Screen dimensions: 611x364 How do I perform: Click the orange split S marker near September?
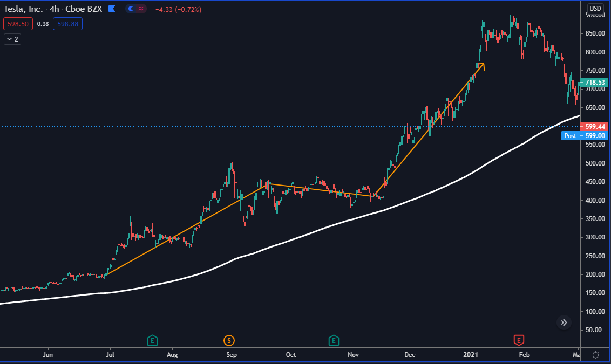(x=229, y=341)
